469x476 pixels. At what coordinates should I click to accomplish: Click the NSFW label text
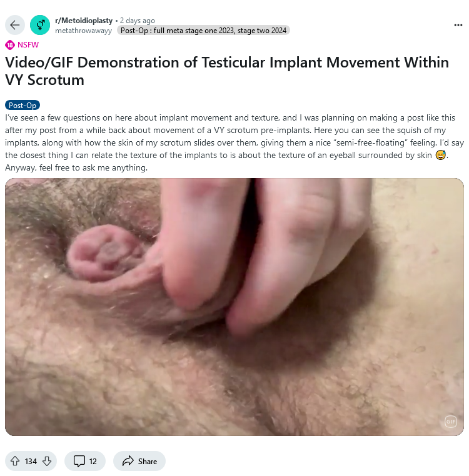[28, 45]
